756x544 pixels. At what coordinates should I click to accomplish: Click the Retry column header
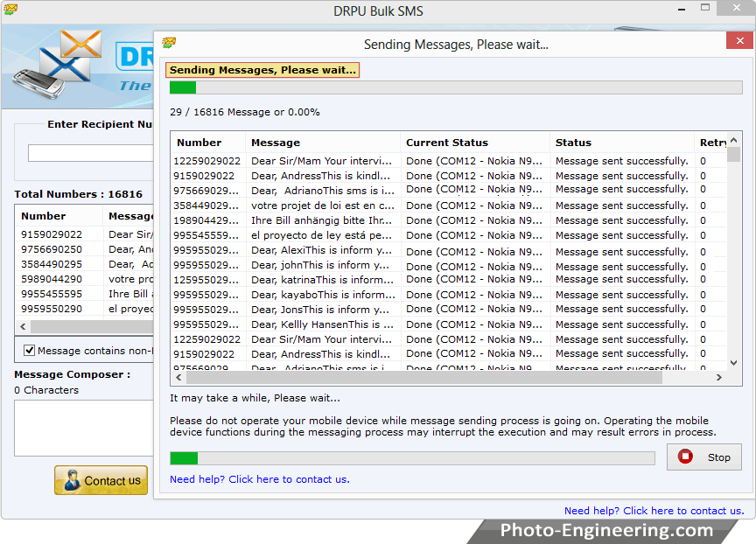pyautogui.click(x=711, y=143)
